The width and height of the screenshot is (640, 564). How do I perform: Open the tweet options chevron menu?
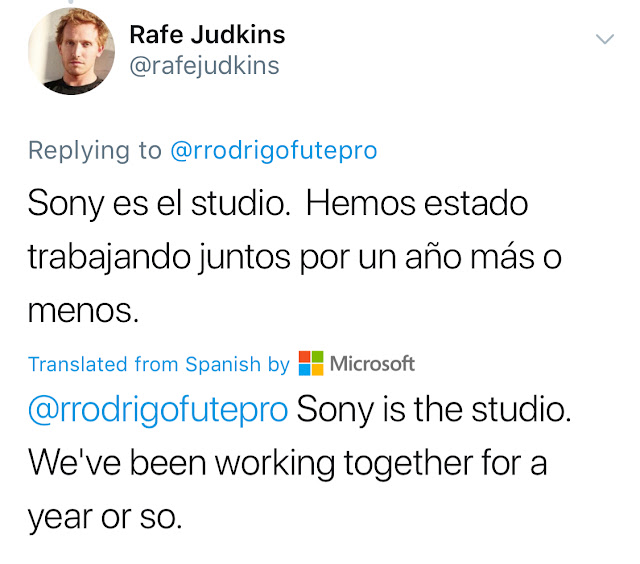click(x=604, y=39)
